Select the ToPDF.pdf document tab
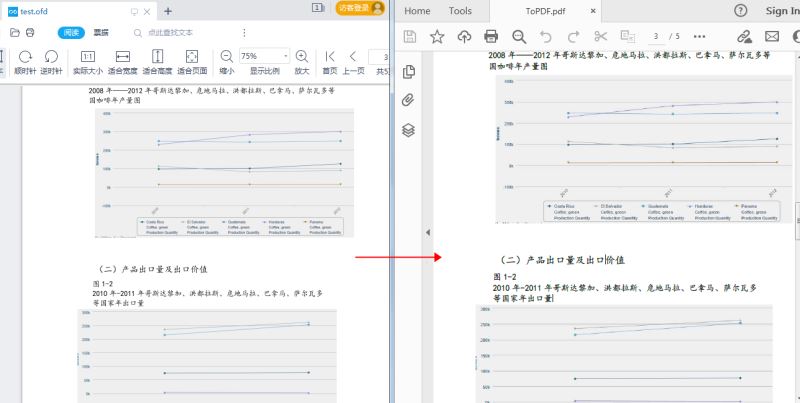Screen dimensions: 800x403 (545, 11)
